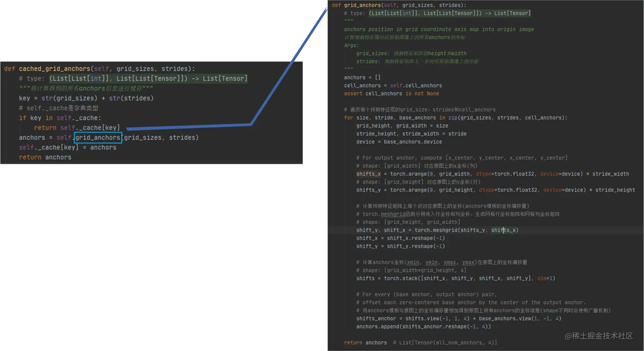Click the 'shifts_x = torch.arange' line
This screenshot has width=644, height=351.
coord(493,174)
